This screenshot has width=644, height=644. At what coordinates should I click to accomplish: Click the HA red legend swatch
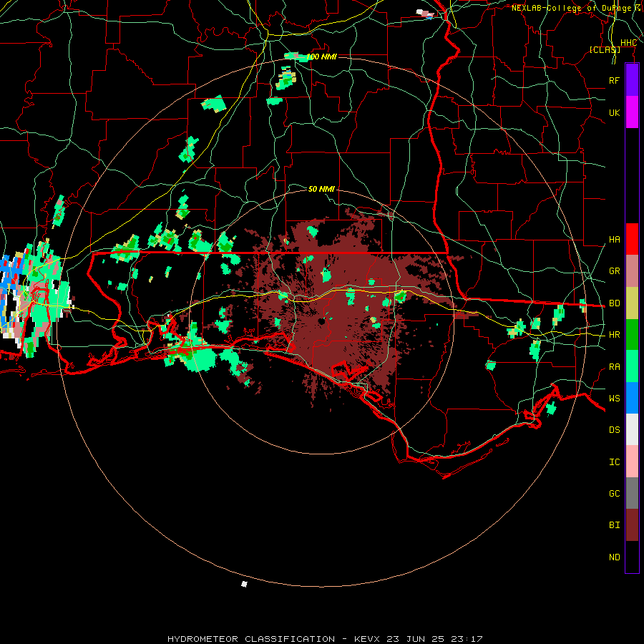click(x=632, y=239)
